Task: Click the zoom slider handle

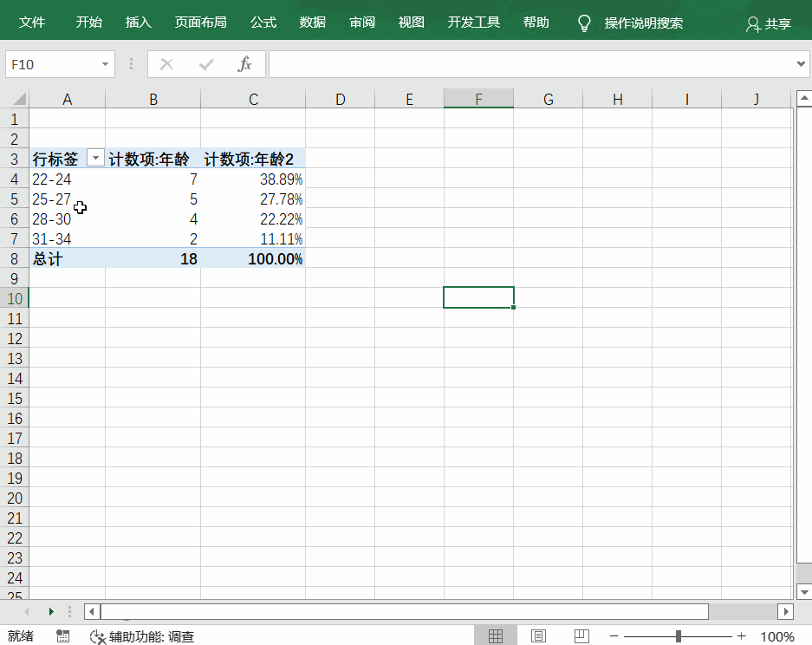Action: click(678, 635)
